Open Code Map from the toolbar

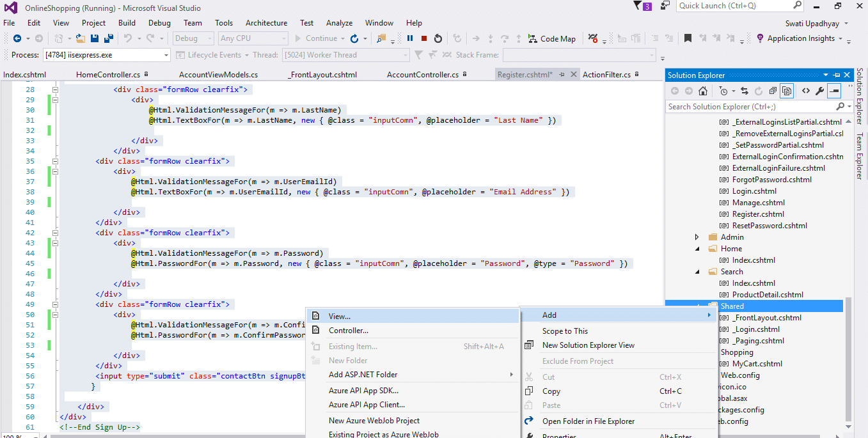pyautogui.click(x=551, y=38)
